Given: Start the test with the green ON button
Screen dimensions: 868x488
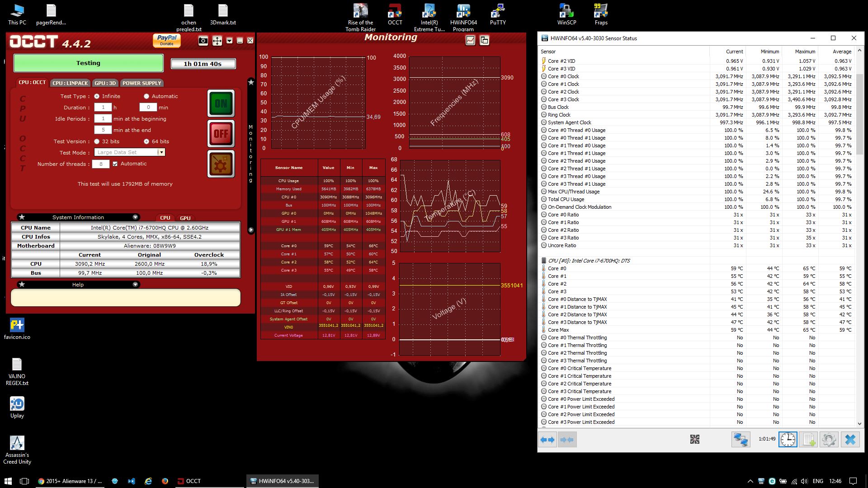Looking at the screenshot, I should [221, 104].
